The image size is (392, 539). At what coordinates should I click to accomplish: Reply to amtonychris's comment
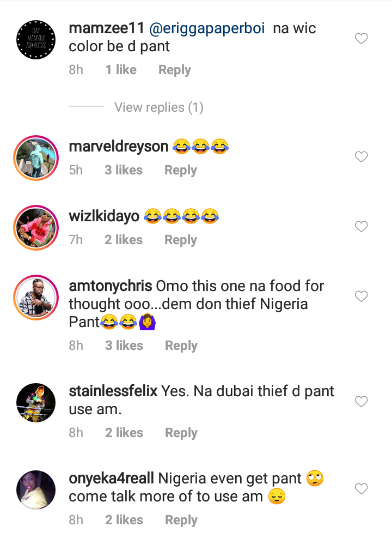coord(181,346)
